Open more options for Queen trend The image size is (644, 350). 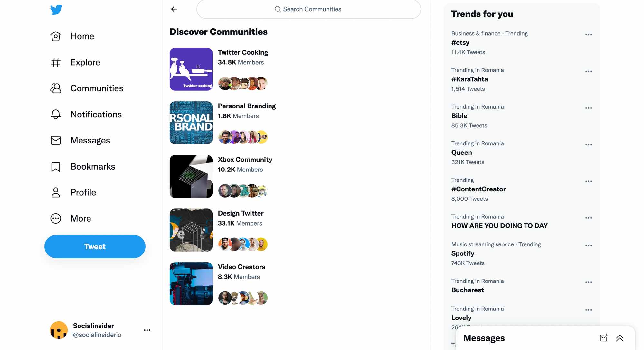pyautogui.click(x=589, y=145)
